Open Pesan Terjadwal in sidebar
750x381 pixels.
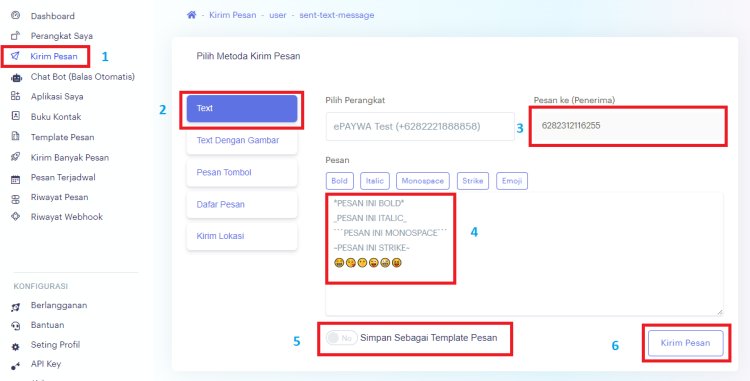[x=63, y=177]
